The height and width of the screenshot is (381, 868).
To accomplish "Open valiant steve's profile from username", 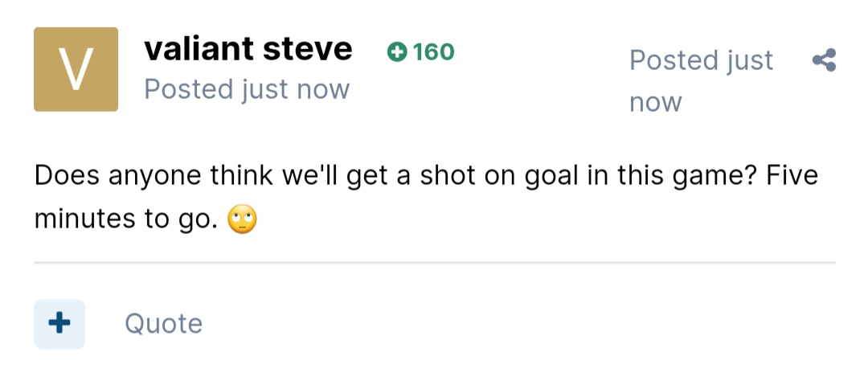I will pyautogui.click(x=248, y=49).
